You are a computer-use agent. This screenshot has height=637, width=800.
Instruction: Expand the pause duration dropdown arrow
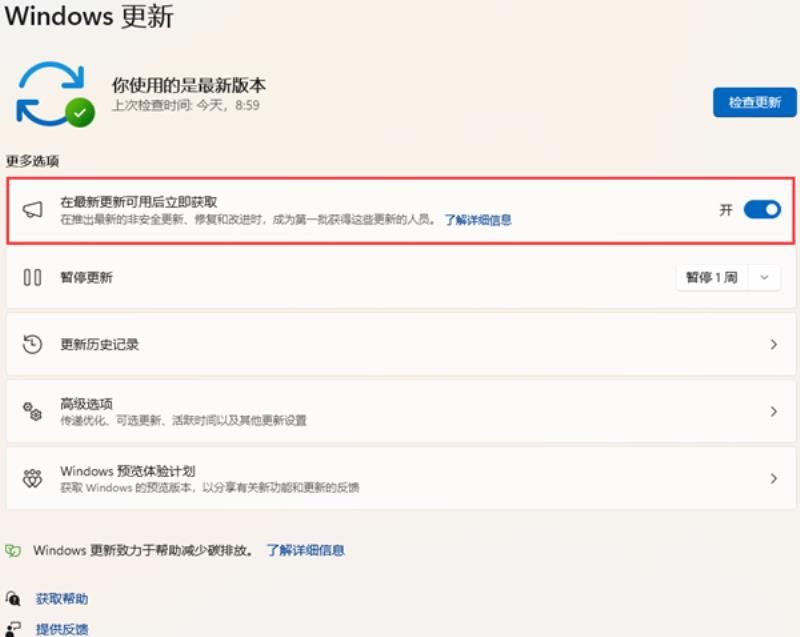pyautogui.click(x=764, y=277)
